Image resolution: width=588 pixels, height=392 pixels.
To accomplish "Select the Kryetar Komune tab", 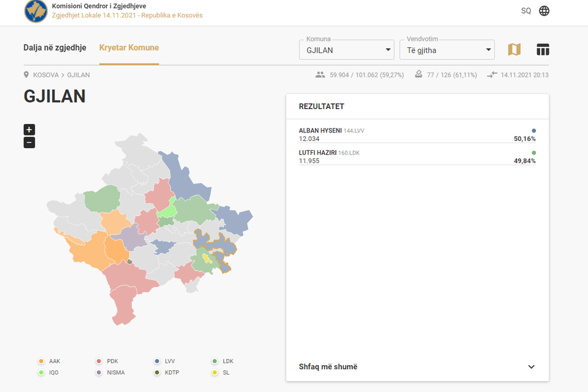I will pyautogui.click(x=129, y=48).
